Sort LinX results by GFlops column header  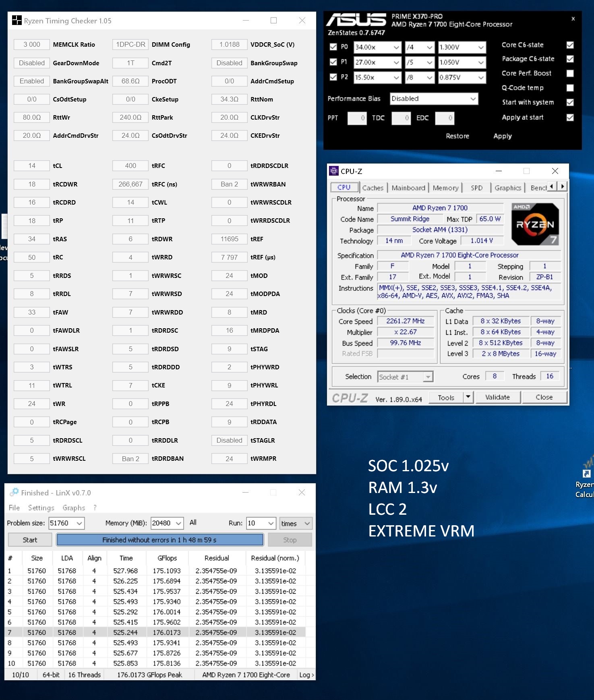pos(167,558)
